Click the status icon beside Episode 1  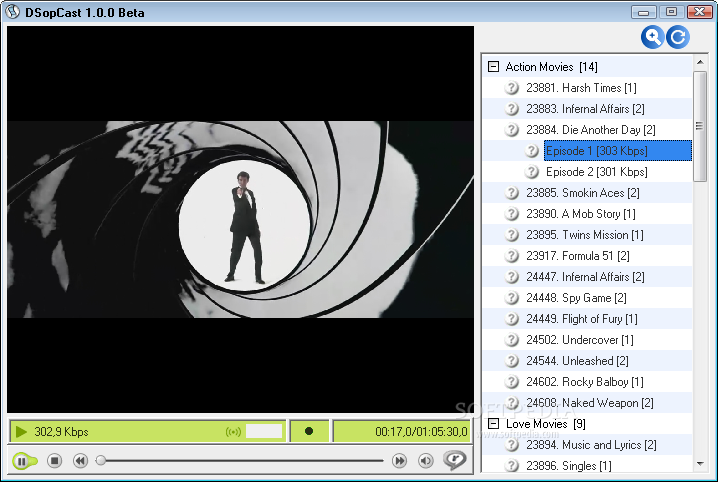pyautogui.click(x=532, y=151)
